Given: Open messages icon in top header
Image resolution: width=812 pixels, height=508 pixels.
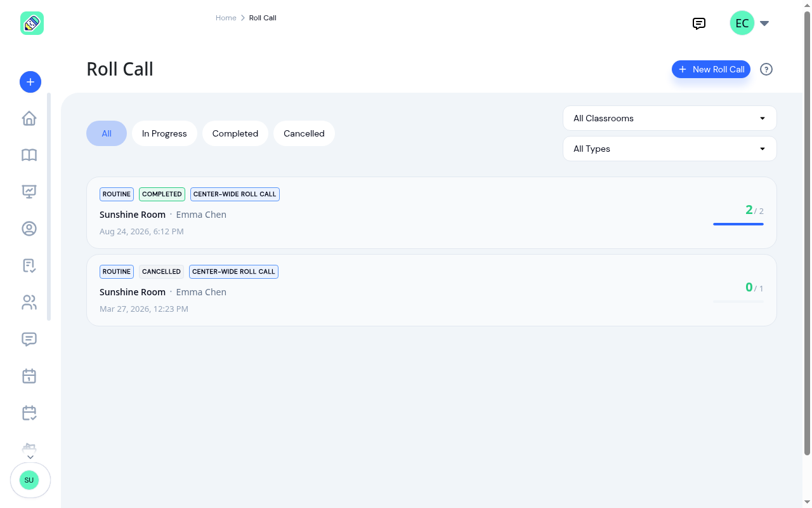Looking at the screenshot, I should (699, 23).
